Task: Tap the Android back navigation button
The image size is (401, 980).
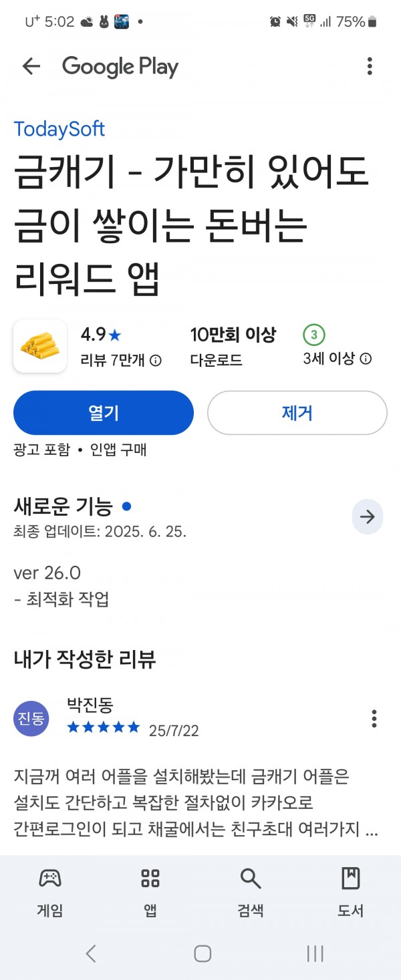Action: tap(92, 953)
